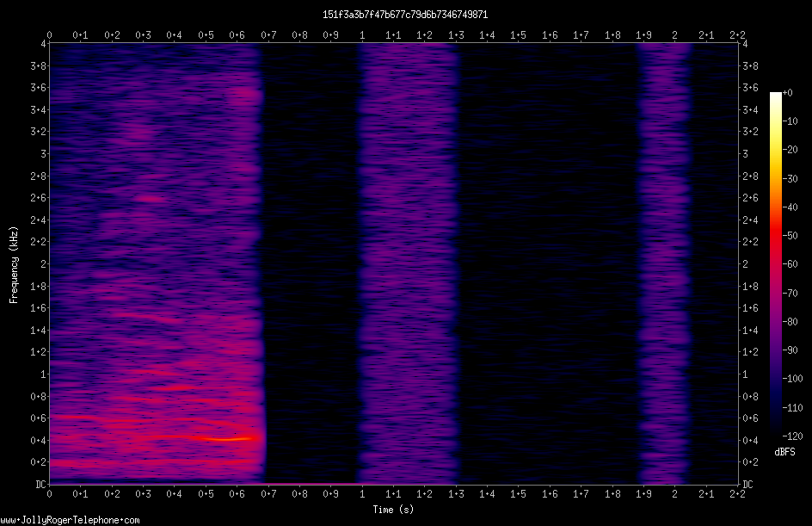Image resolution: width=812 pixels, height=526 pixels.
Task: Click the 'DC' label on the right frequency axis
Action: (x=748, y=485)
